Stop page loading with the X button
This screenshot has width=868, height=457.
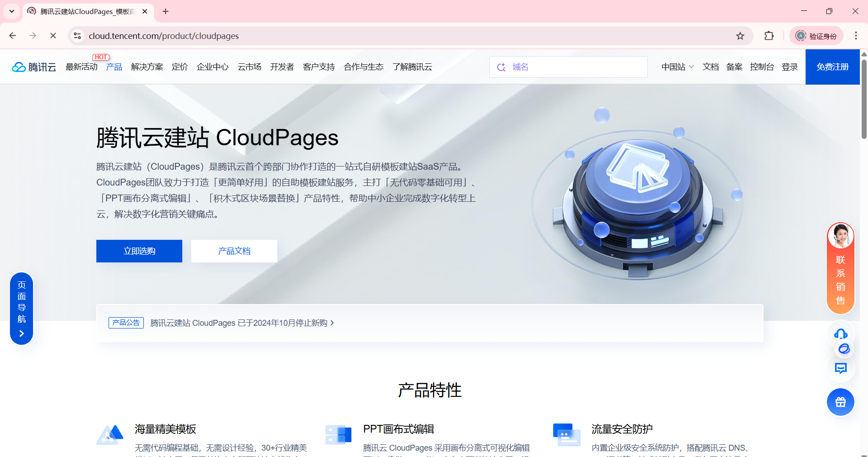click(53, 36)
